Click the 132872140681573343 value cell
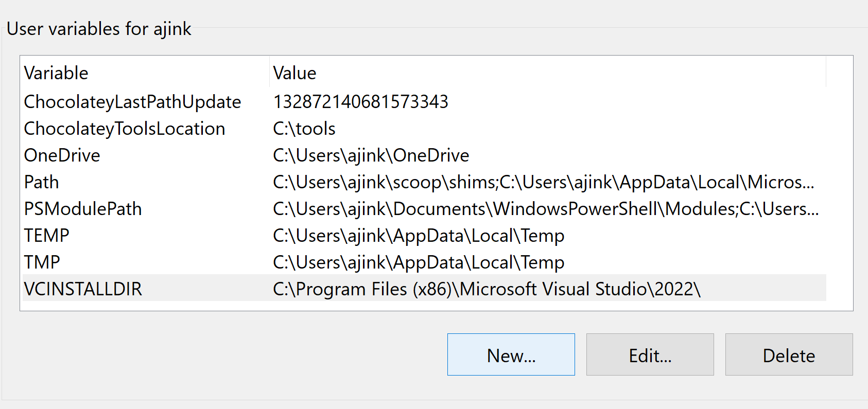The height and width of the screenshot is (409, 868). pyautogui.click(x=360, y=102)
